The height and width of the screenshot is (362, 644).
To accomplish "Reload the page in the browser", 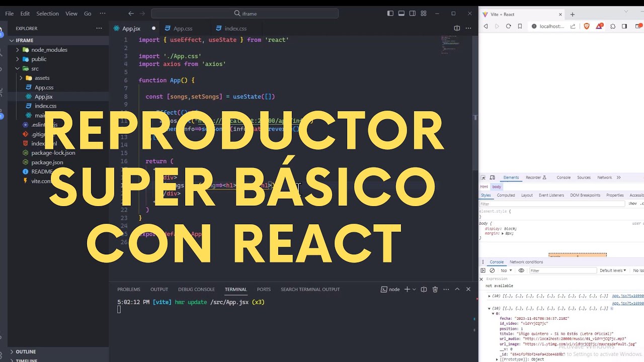I will pos(508,26).
